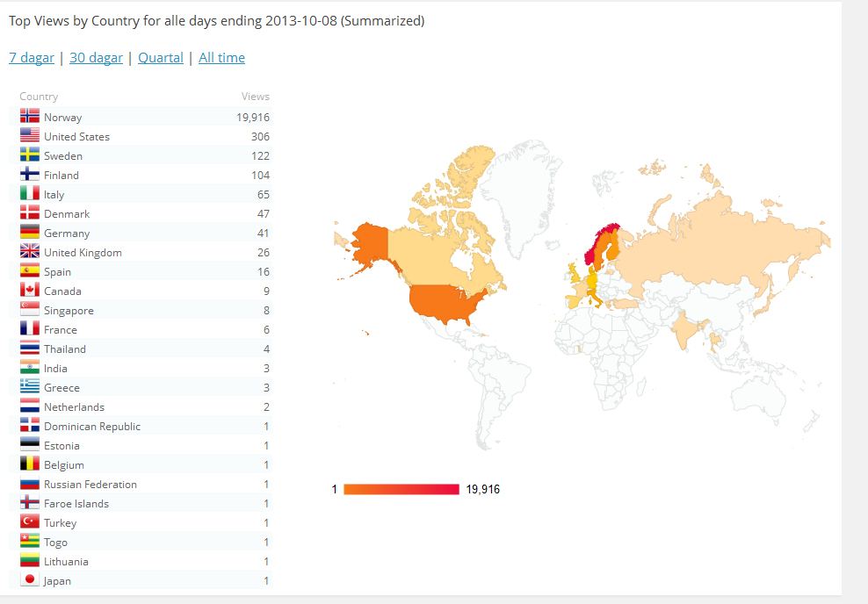Click the Norway flag icon
Screen dimensions: 868x604
30,116
